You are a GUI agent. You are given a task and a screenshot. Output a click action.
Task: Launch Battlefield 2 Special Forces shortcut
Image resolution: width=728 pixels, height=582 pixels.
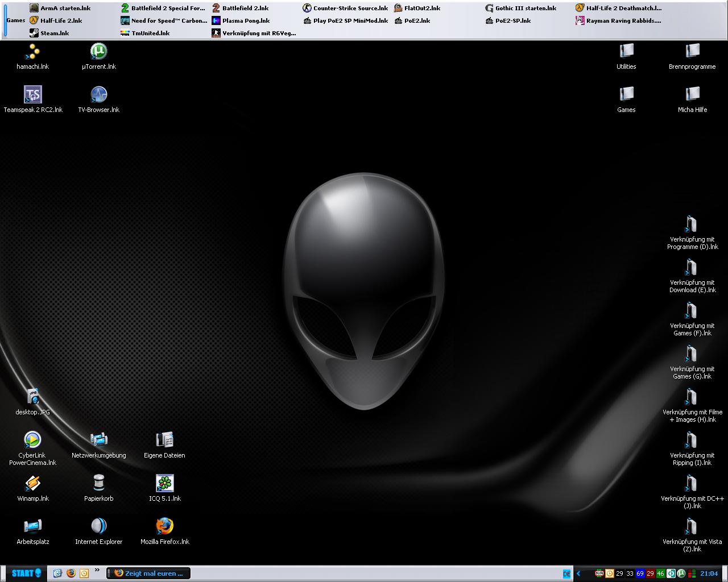pyautogui.click(x=163, y=8)
